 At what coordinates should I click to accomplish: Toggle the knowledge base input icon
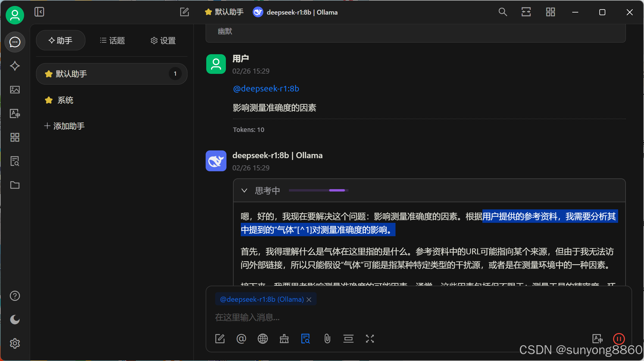(305, 339)
